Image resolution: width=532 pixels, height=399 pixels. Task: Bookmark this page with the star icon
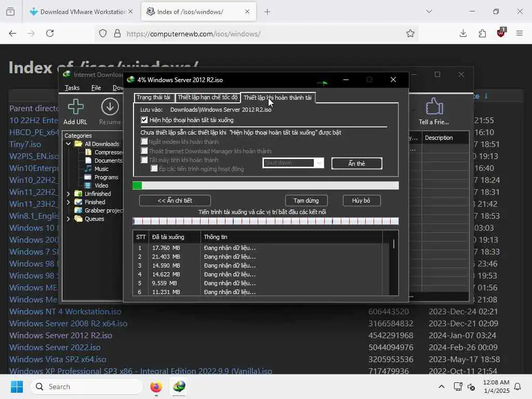(x=410, y=33)
